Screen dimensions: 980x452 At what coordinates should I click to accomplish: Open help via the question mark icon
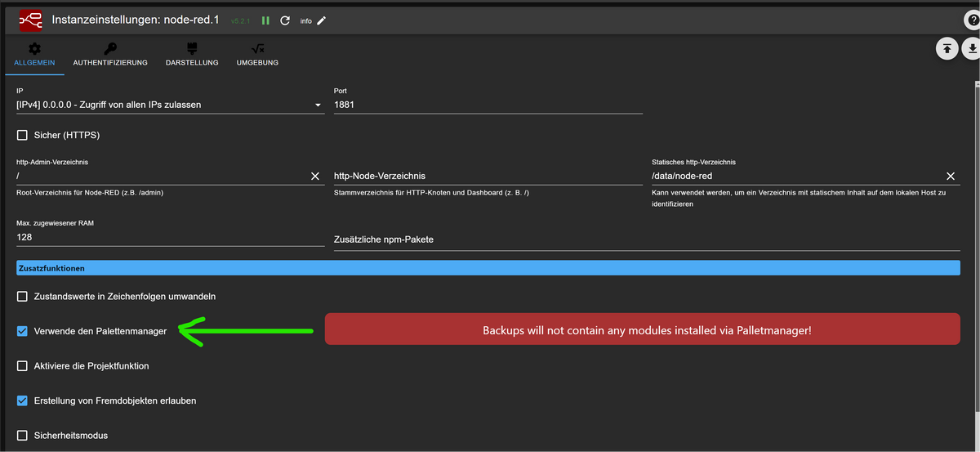point(972,21)
